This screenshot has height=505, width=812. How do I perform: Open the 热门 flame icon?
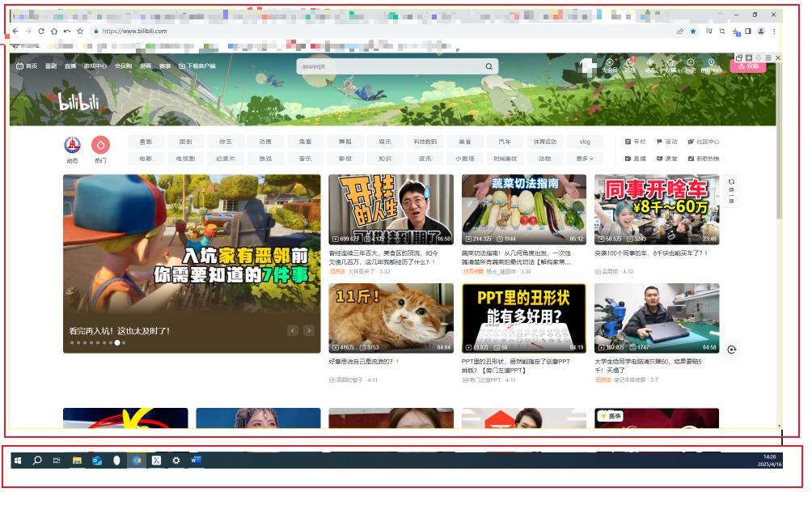point(101,145)
